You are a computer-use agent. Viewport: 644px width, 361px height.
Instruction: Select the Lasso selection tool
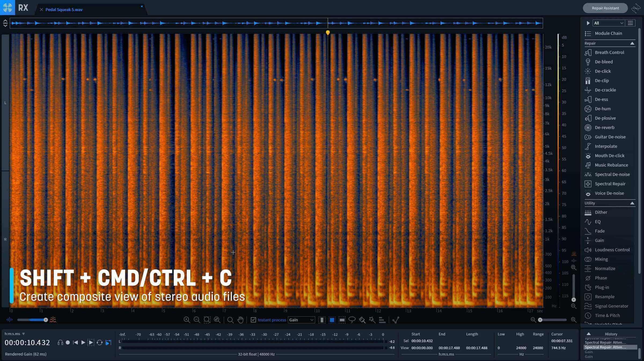coord(352,320)
